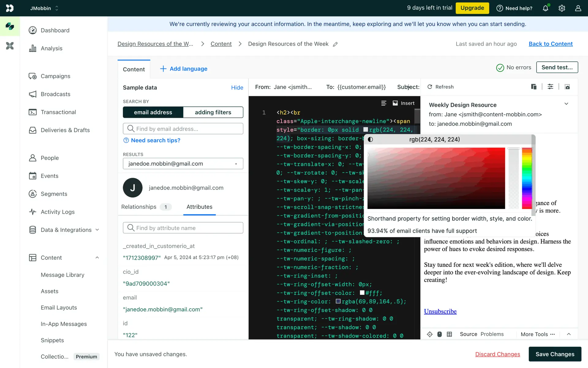Open the Problems tab in preview footer

click(x=492, y=334)
